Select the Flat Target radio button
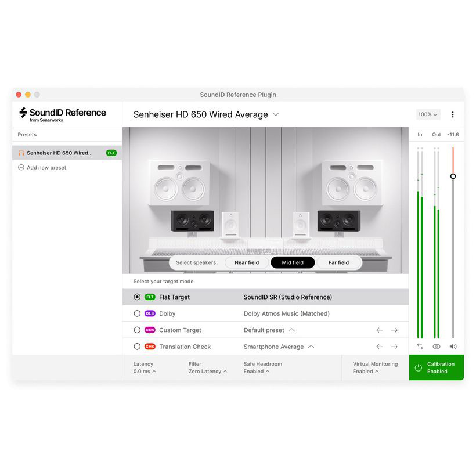 click(x=137, y=297)
